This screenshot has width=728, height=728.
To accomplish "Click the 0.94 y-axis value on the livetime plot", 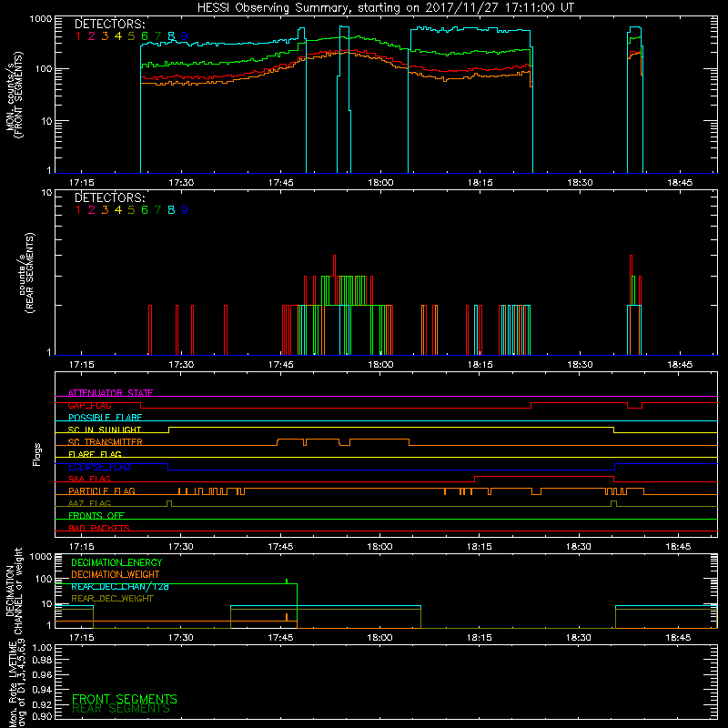I will pyautogui.click(x=42, y=690).
